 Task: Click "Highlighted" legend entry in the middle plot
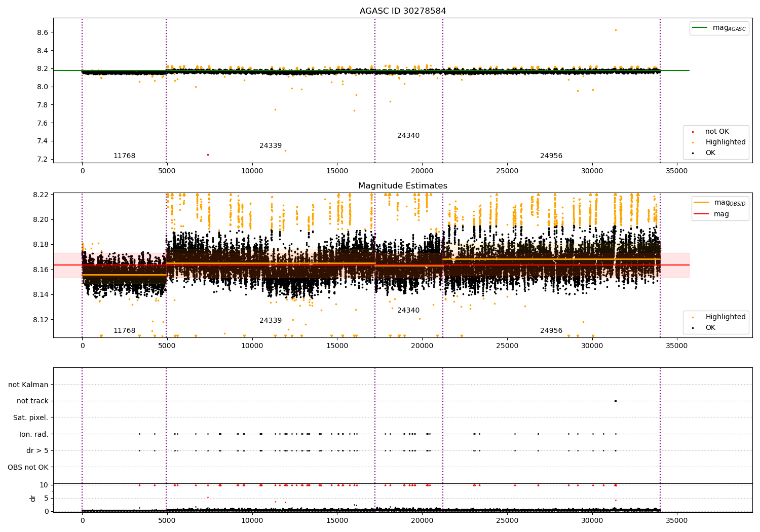point(726,317)
